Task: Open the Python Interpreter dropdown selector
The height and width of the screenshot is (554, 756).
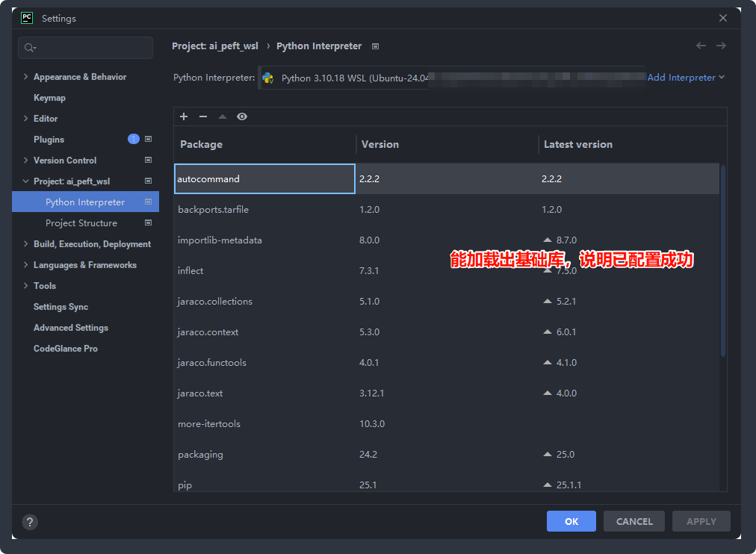Action: coord(451,78)
